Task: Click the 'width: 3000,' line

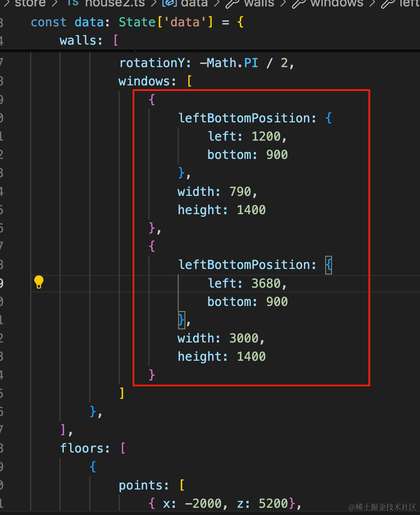Action: coord(221,338)
